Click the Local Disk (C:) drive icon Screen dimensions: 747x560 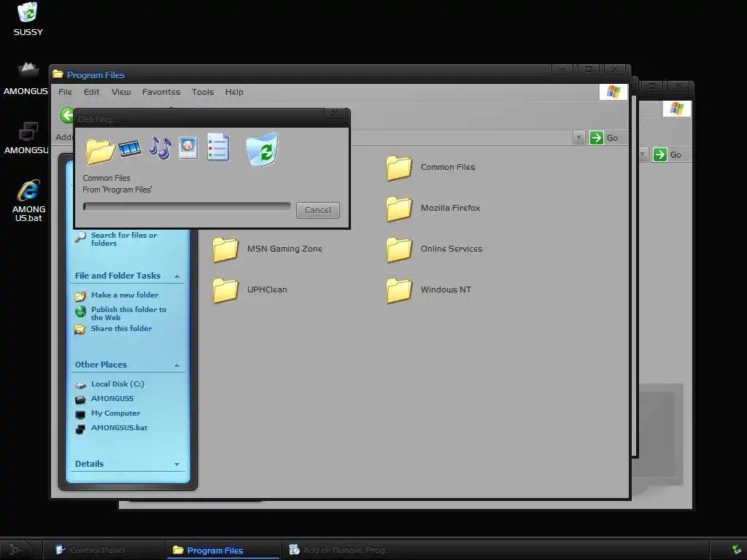(x=80, y=385)
